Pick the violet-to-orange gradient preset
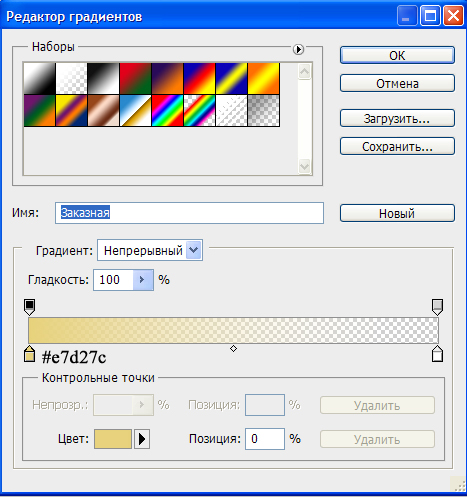The image size is (467, 497). [167, 78]
